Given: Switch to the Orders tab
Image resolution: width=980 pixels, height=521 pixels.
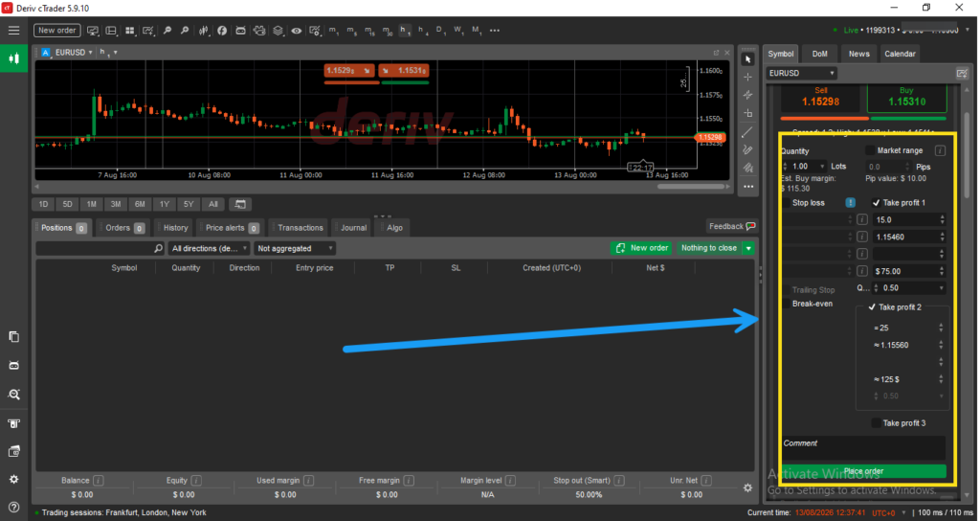Looking at the screenshot, I should tap(123, 228).
